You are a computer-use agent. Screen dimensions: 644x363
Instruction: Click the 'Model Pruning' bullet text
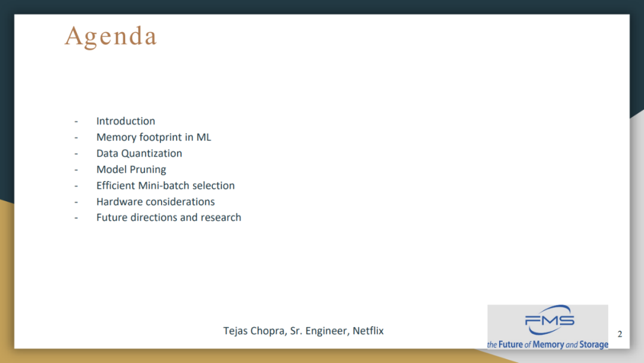(131, 170)
